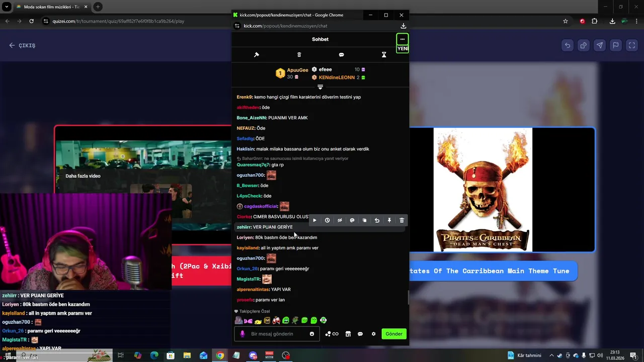
Task: Click the Bir mesaj gönderin input field
Action: coord(277,334)
